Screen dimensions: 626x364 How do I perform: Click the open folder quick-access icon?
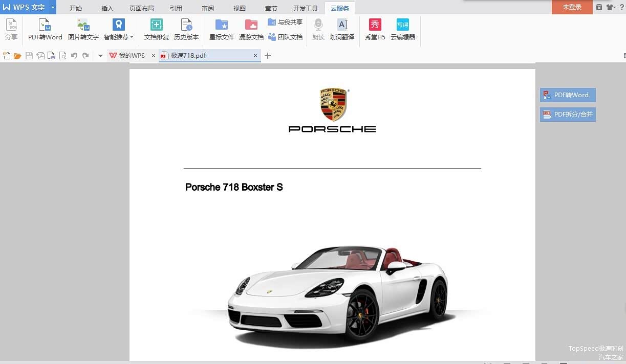(17, 56)
